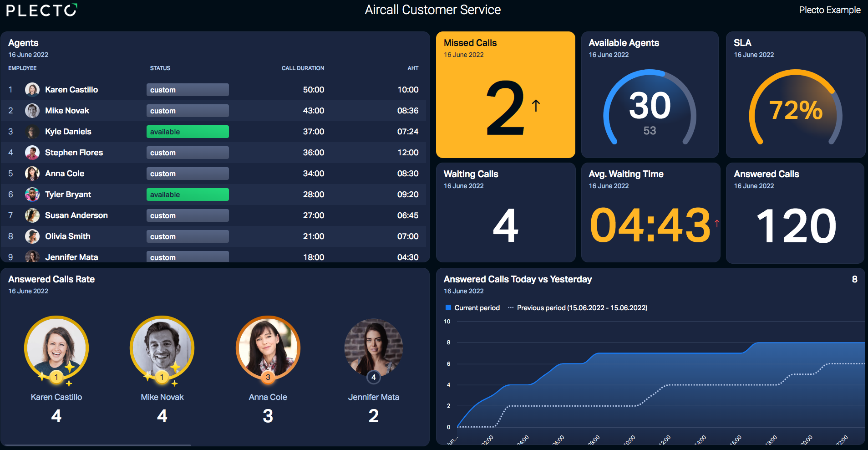Click the Answered Calls Rate widget title
This screenshot has height=450, width=868.
[x=51, y=279]
